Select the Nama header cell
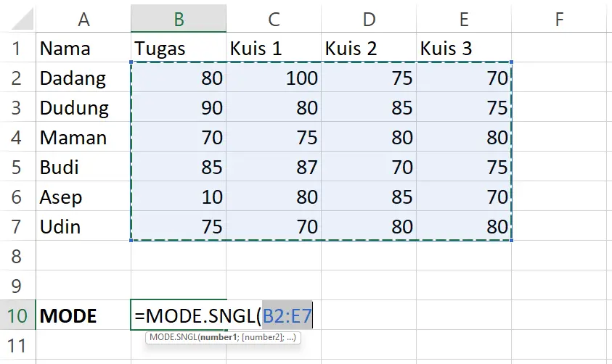Screen dimensions: 612x364 [x=83, y=48]
